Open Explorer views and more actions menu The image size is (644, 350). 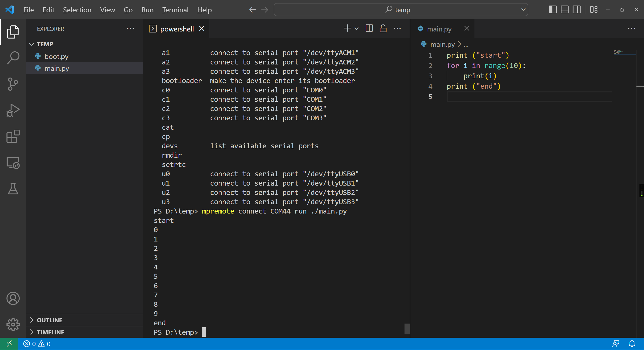(130, 28)
